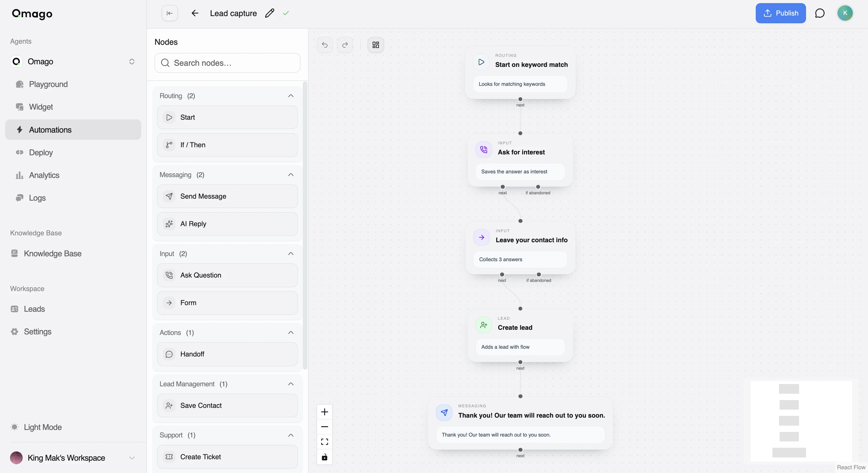Viewport: 868px width, 473px height.
Task: Click the green saved checkmark icon
Action: [x=286, y=13]
